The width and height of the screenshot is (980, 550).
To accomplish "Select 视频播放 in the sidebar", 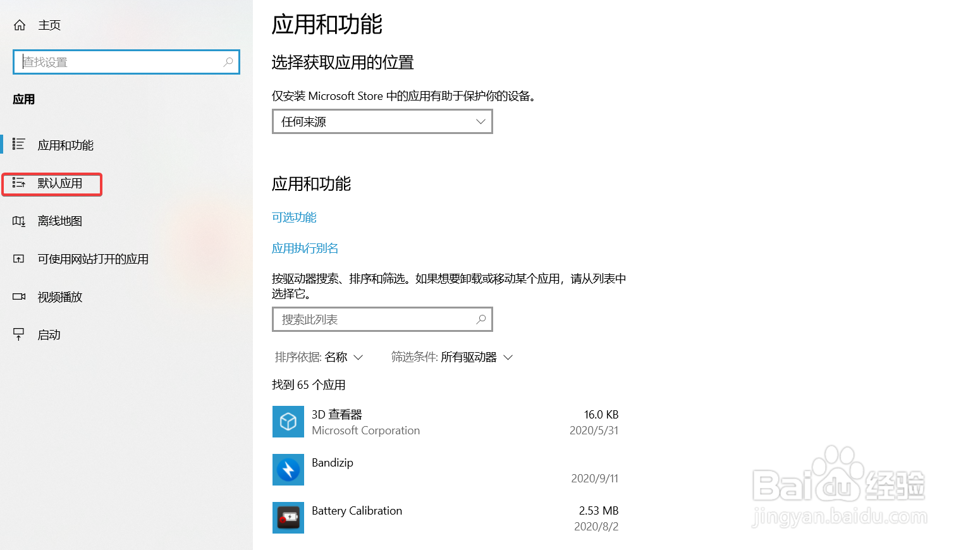I will tap(19, 296).
